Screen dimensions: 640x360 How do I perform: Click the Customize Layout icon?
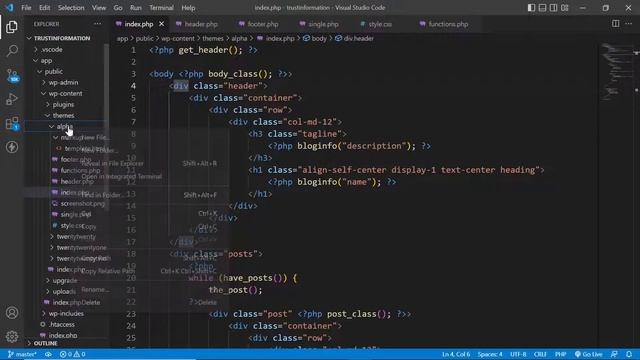tap(565, 8)
